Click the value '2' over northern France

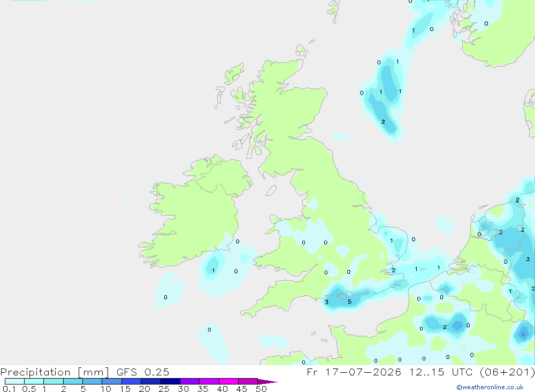tap(444, 327)
